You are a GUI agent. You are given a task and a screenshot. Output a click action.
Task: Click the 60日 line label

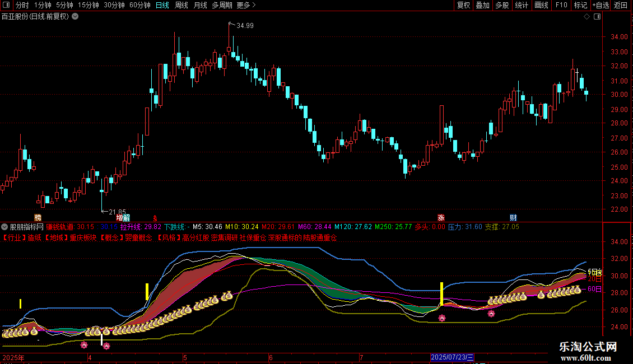[595, 289]
